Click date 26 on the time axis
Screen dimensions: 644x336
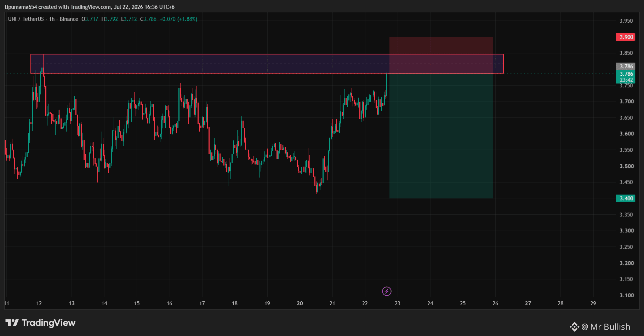pyautogui.click(x=495, y=303)
